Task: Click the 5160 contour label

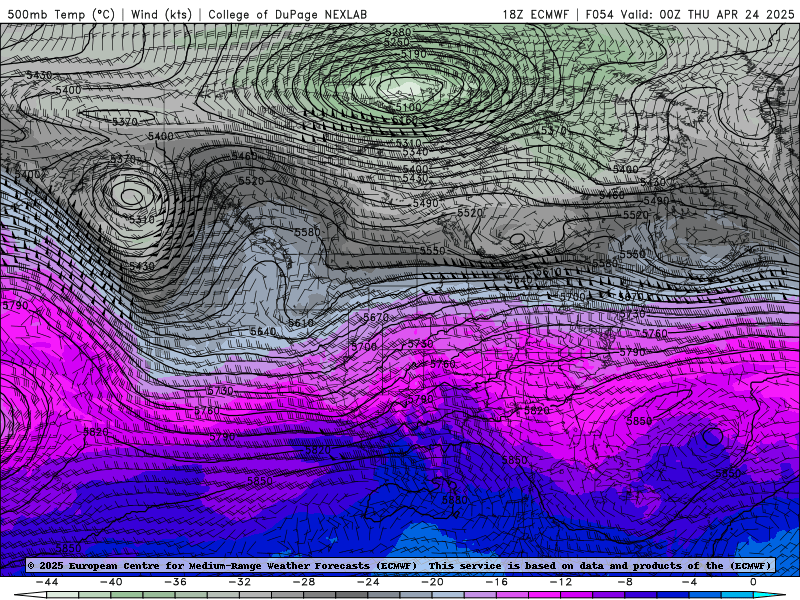Action: click(x=405, y=120)
